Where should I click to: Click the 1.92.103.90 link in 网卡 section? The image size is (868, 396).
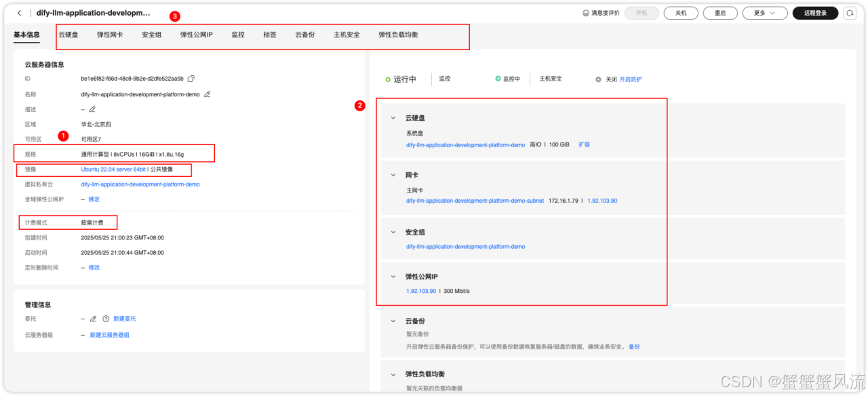tap(602, 201)
